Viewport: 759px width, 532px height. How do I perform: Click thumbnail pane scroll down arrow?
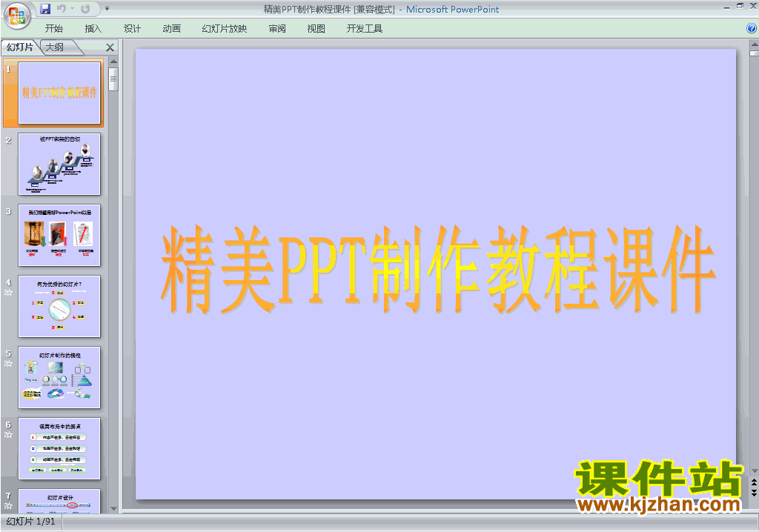[x=113, y=509]
